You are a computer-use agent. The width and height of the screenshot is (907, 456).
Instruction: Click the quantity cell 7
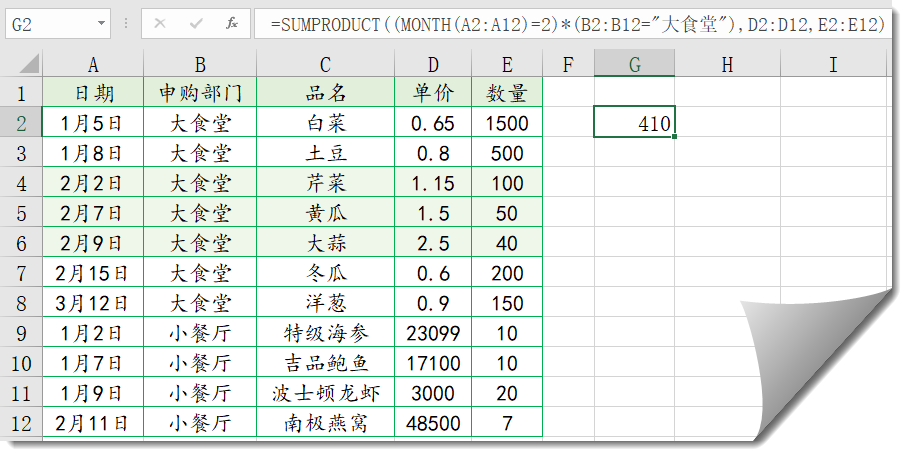point(507,424)
